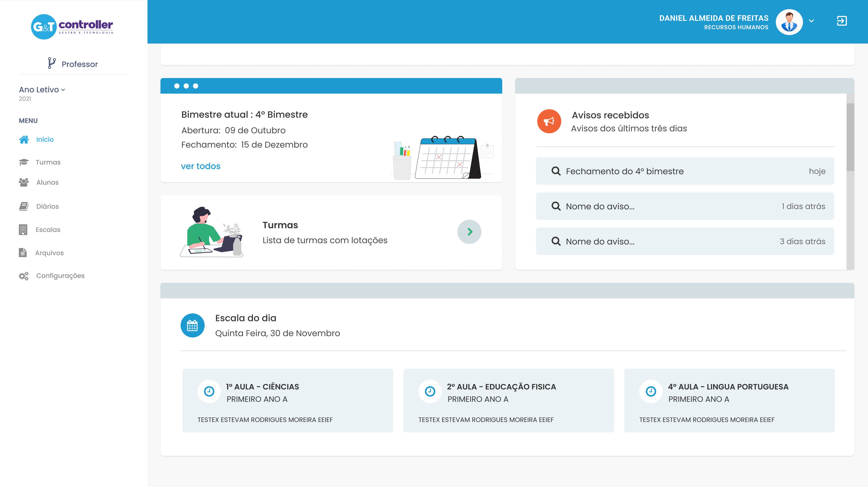The width and height of the screenshot is (868, 487).
Task: Open the Início home icon
Action: (24, 139)
